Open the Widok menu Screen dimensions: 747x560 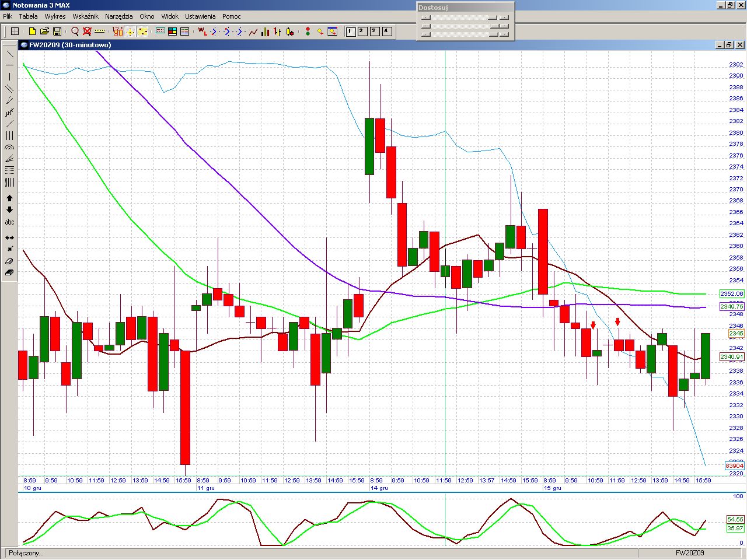point(170,16)
